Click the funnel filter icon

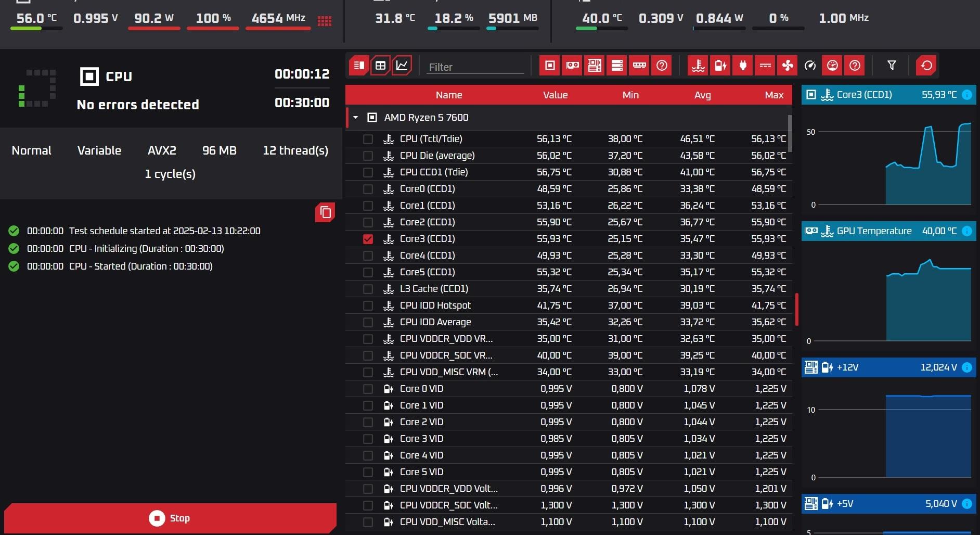click(892, 66)
